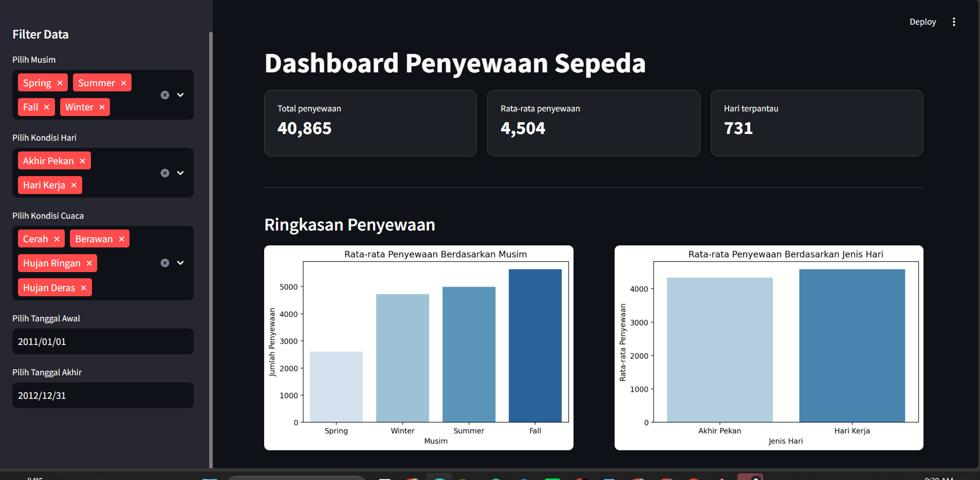This screenshot has height=480, width=980.
Task: Click the Rata-rata Penyewaan Berdasarkan Musim chart
Action: (x=419, y=348)
